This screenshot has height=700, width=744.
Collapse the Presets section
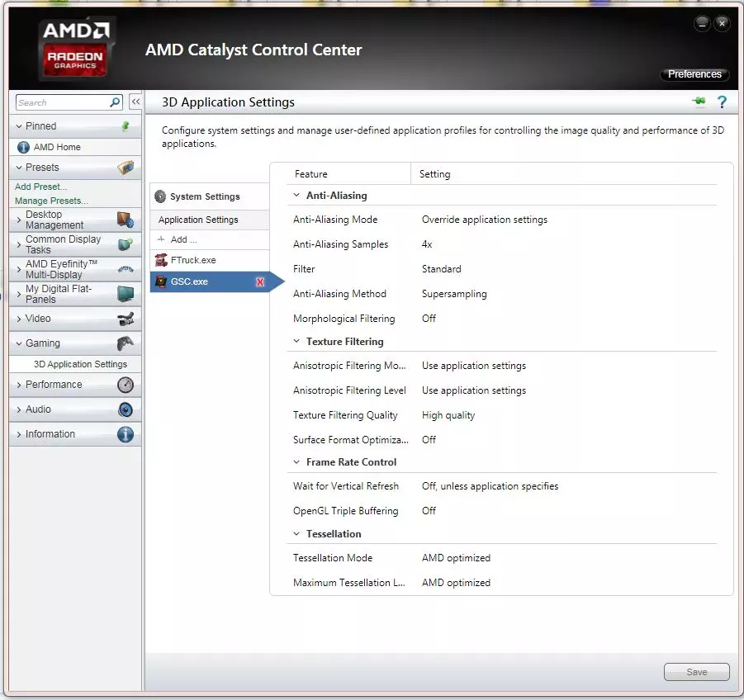[19, 168]
